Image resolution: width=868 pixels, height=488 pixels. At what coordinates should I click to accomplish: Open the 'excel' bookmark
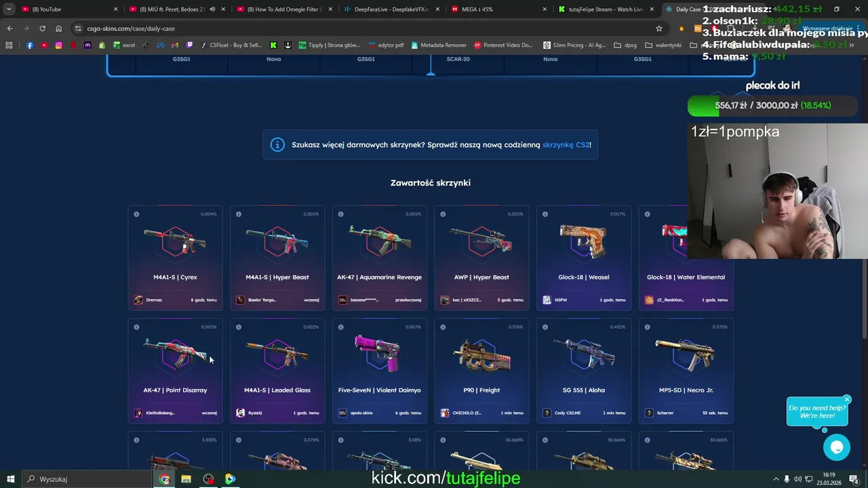(123, 45)
